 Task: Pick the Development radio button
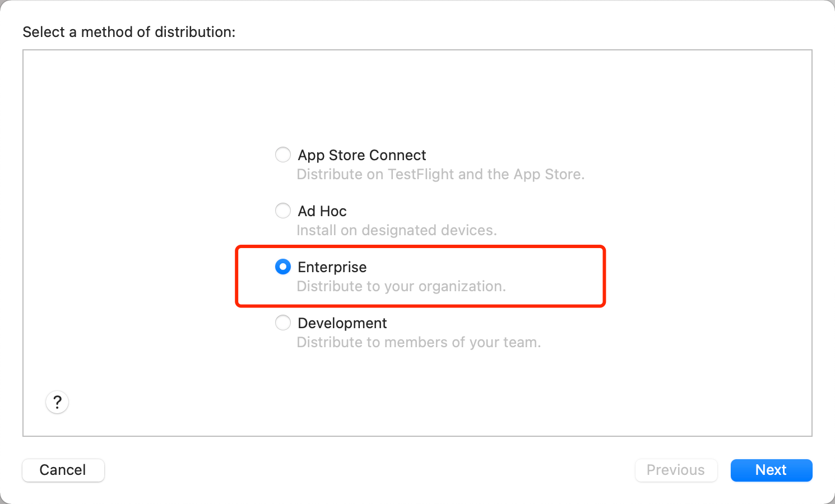[x=283, y=323]
